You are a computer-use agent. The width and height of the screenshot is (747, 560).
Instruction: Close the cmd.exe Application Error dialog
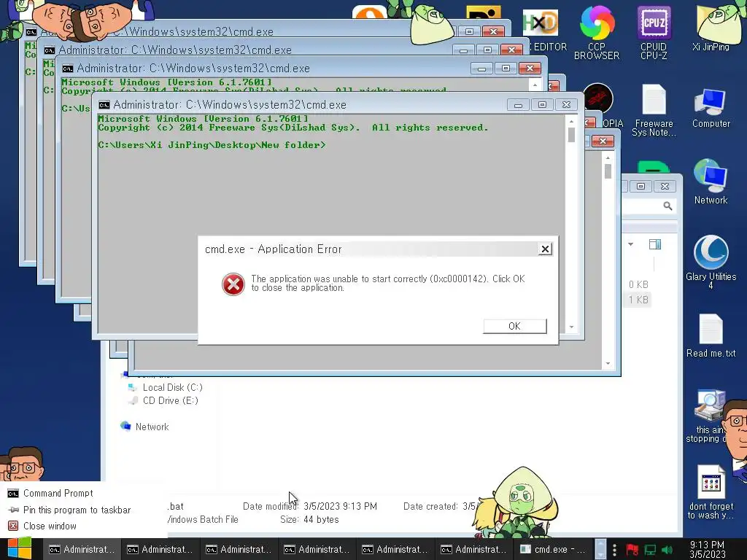[545, 249]
